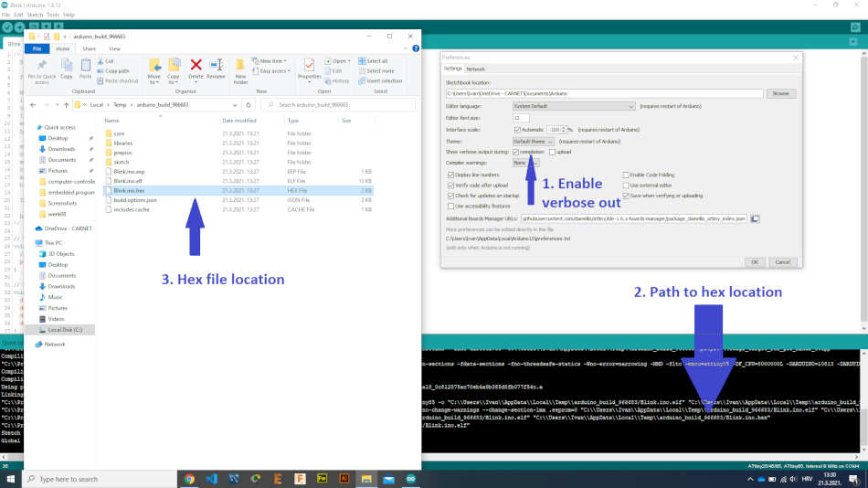Click Copy path in the ribbon
The width and height of the screenshot is (868, 488).
[113, 71]
